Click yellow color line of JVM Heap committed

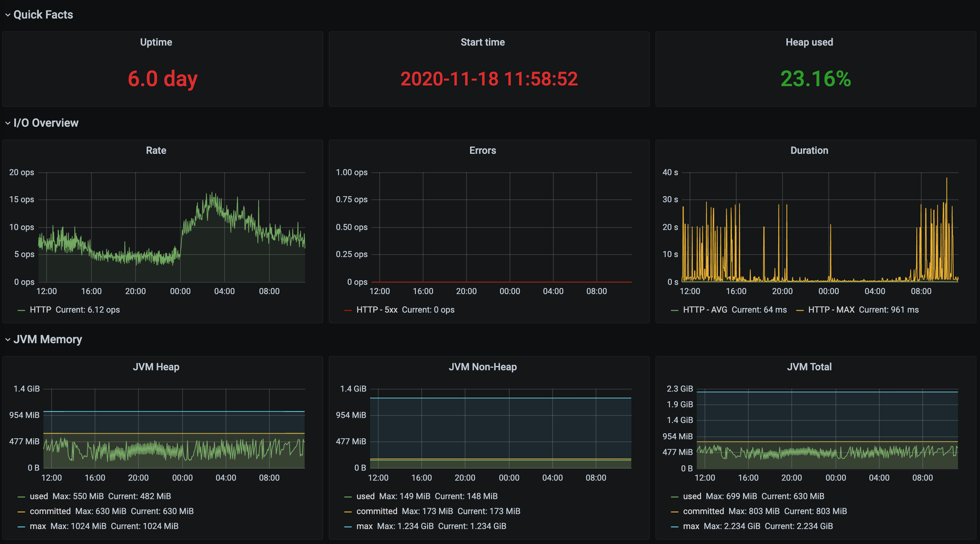21,512
